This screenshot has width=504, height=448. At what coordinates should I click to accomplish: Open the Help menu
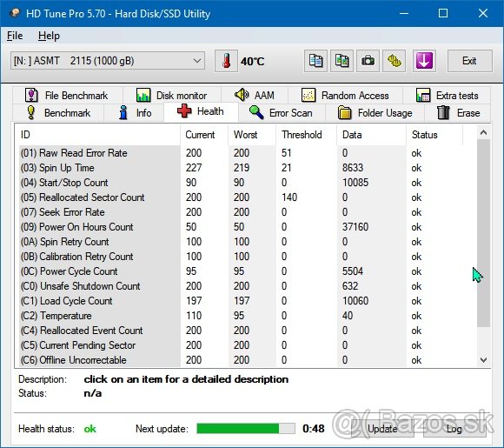(49, 36)
